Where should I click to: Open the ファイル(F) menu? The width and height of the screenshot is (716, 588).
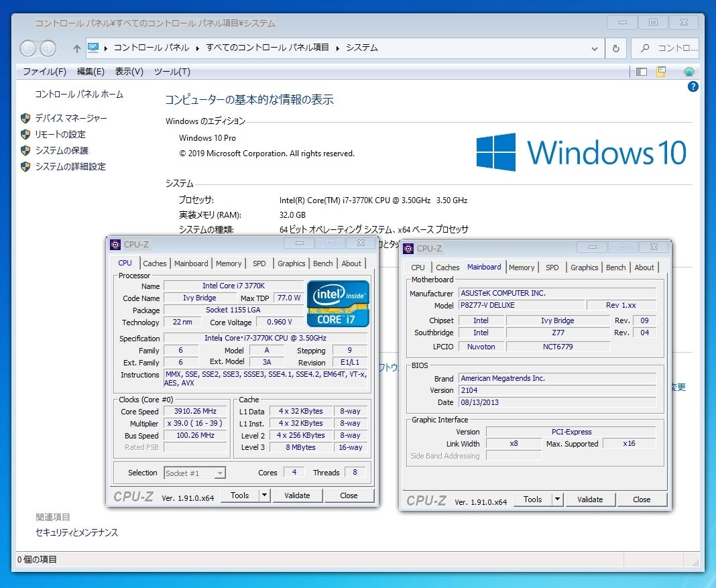pos(44,72)
